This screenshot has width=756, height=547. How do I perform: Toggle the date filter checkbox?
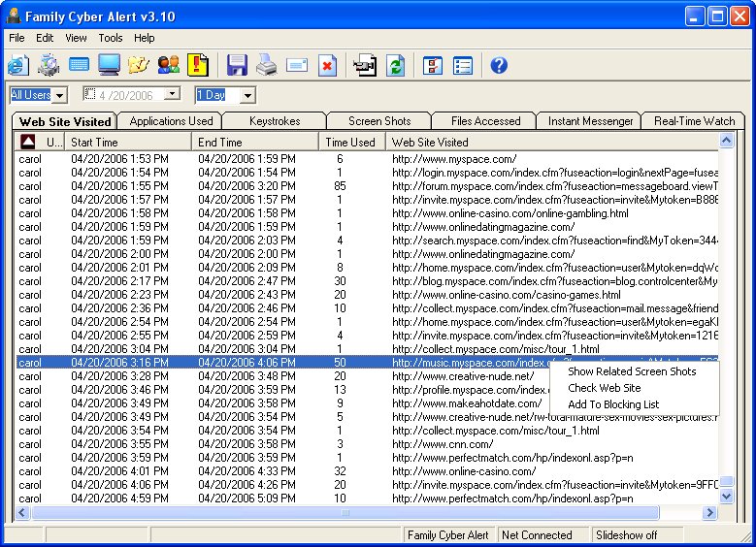91,94
